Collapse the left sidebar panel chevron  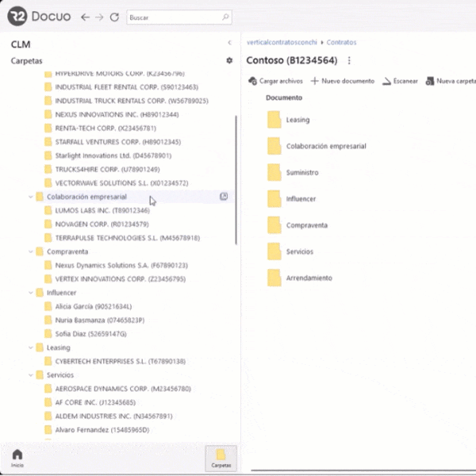[229, 43]
